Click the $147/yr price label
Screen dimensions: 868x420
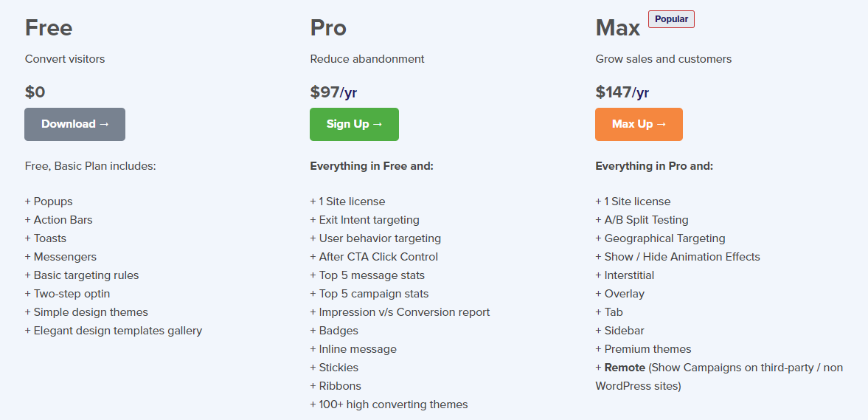pos(622,92)
